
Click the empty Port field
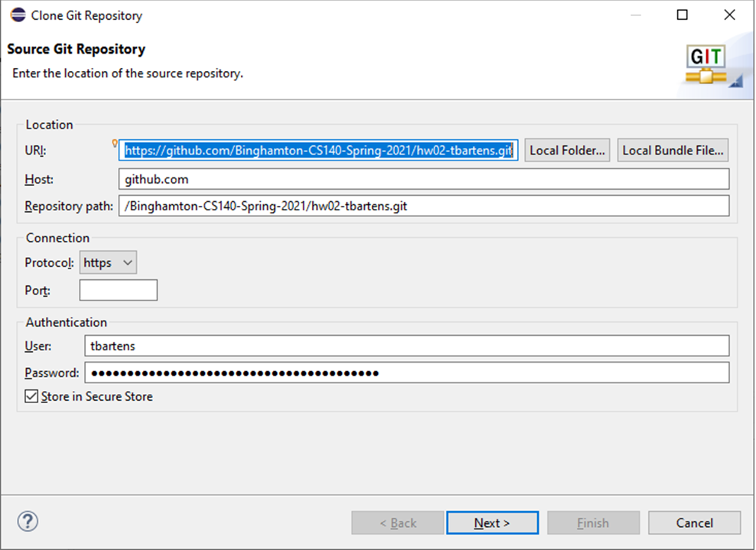118,291
